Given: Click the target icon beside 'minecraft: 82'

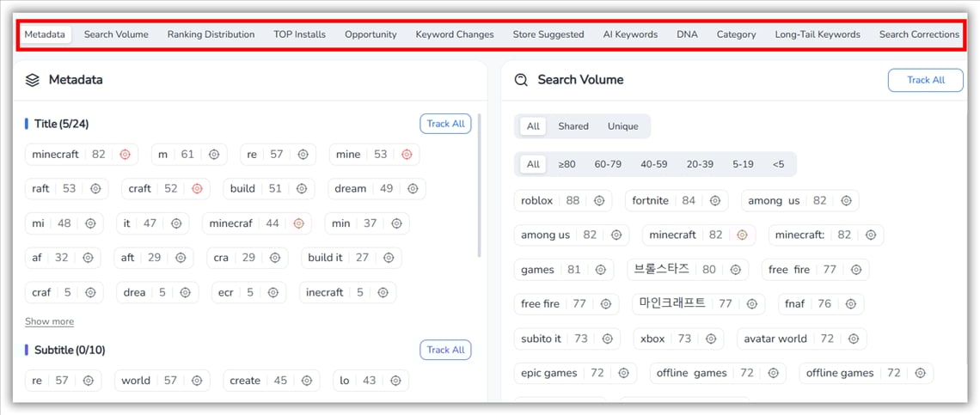Looking at the screenshot, I should 871,235.
